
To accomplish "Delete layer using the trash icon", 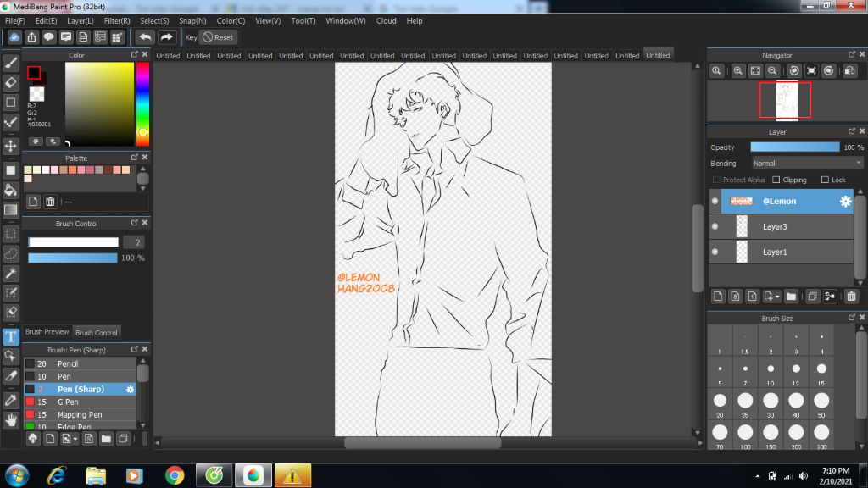I will coord(851,296).
